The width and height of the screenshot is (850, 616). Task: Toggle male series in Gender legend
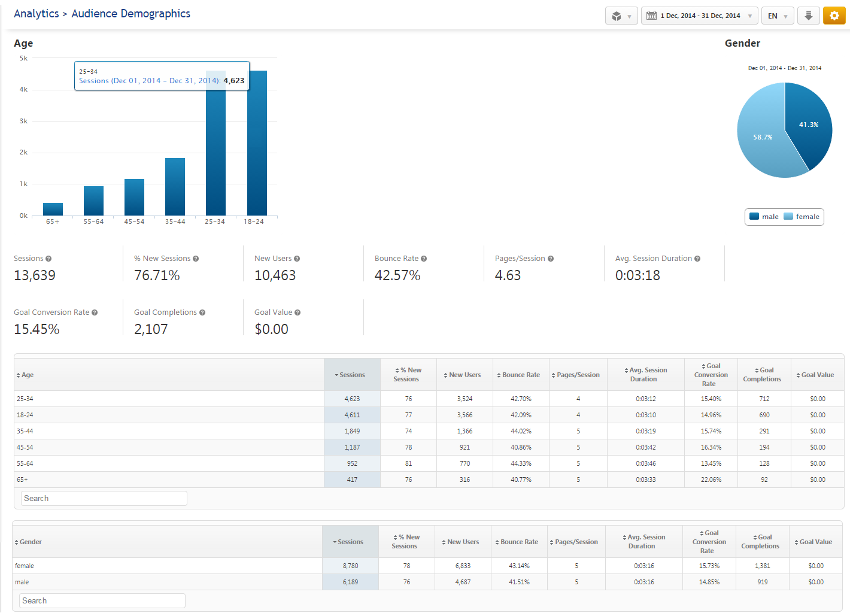coord(764,217)
